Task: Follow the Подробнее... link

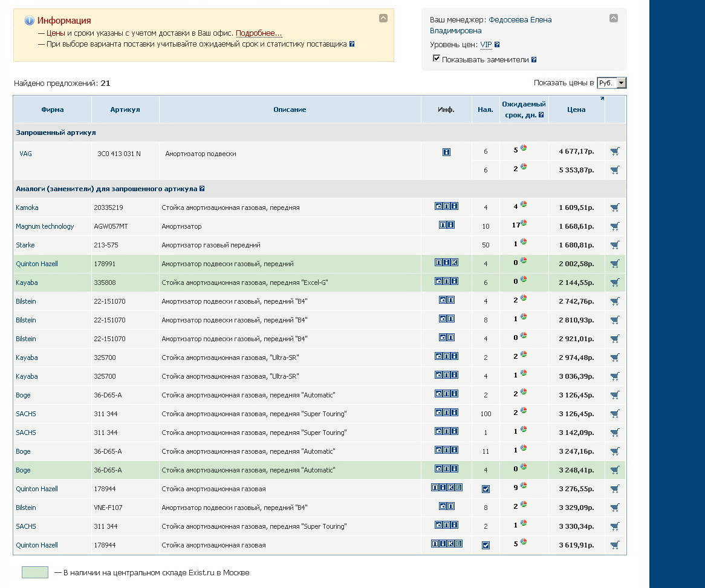Action: (259, 33)
